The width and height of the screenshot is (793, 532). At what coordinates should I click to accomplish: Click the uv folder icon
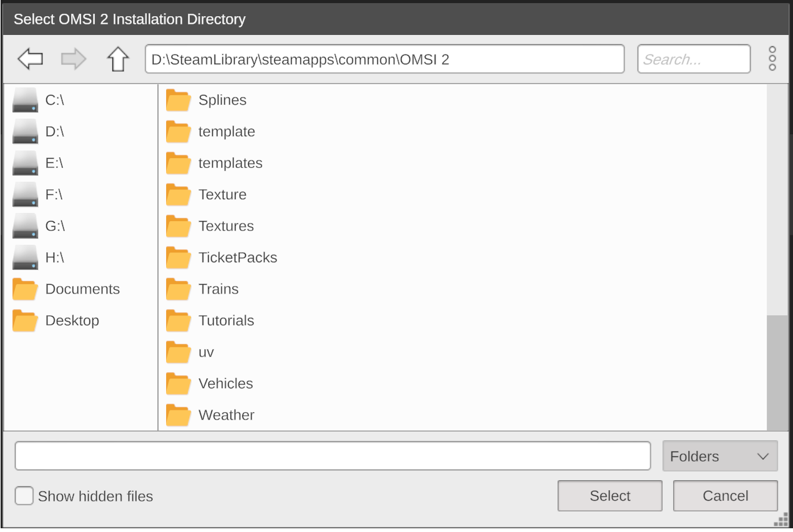(179, 352)
